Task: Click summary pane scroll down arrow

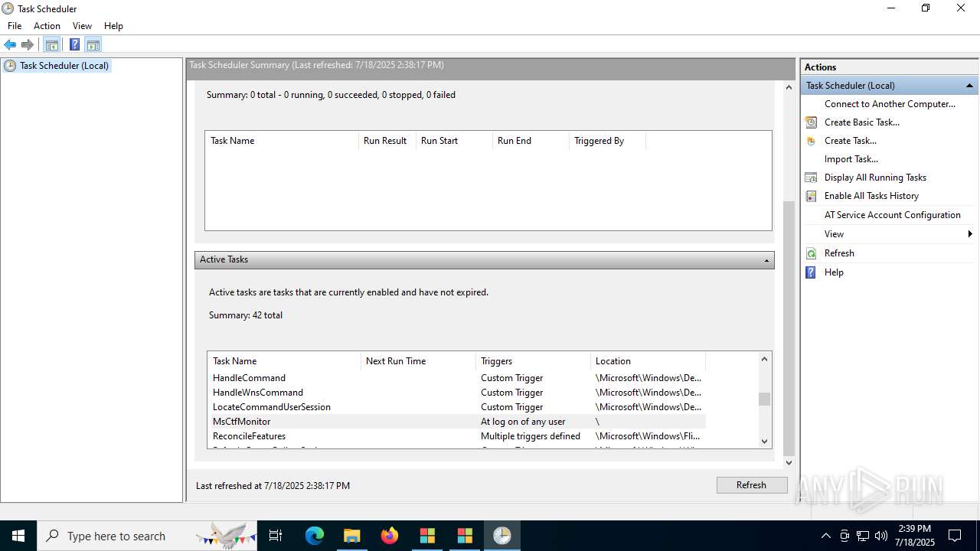Action: point(789,463)
